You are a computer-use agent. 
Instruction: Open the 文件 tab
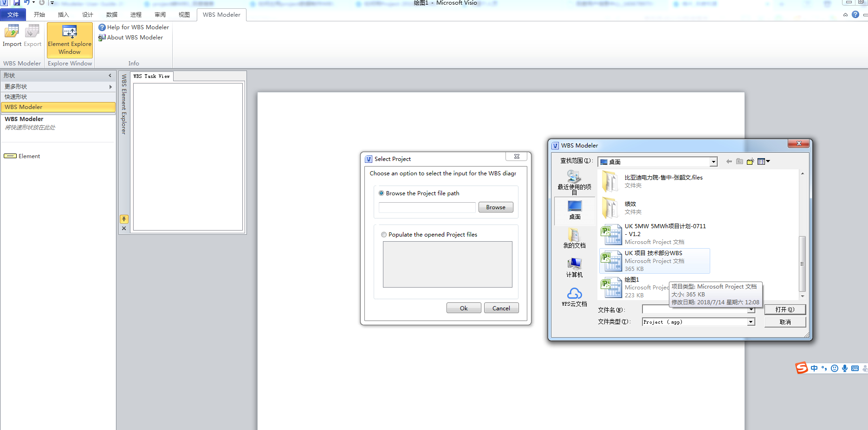pyautogui.click(x=13, y=15)
